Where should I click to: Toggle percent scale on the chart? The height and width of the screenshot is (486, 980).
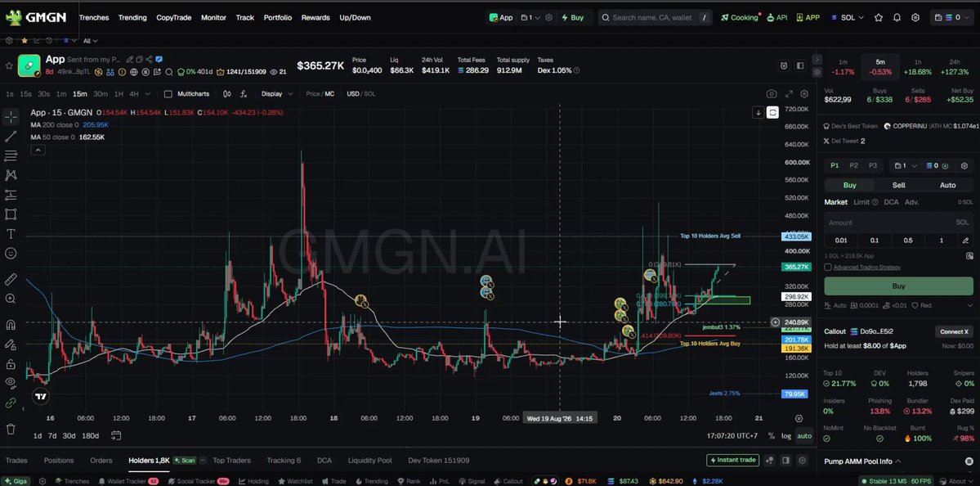(772, 436)
